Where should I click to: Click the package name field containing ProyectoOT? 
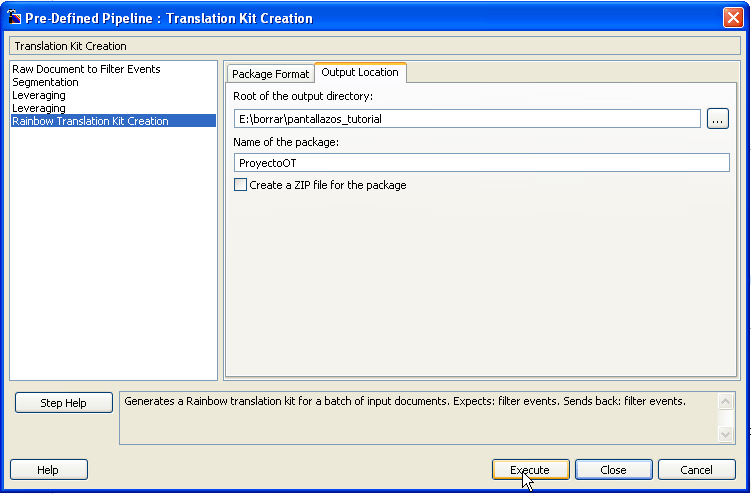click(x=480, y=163)
